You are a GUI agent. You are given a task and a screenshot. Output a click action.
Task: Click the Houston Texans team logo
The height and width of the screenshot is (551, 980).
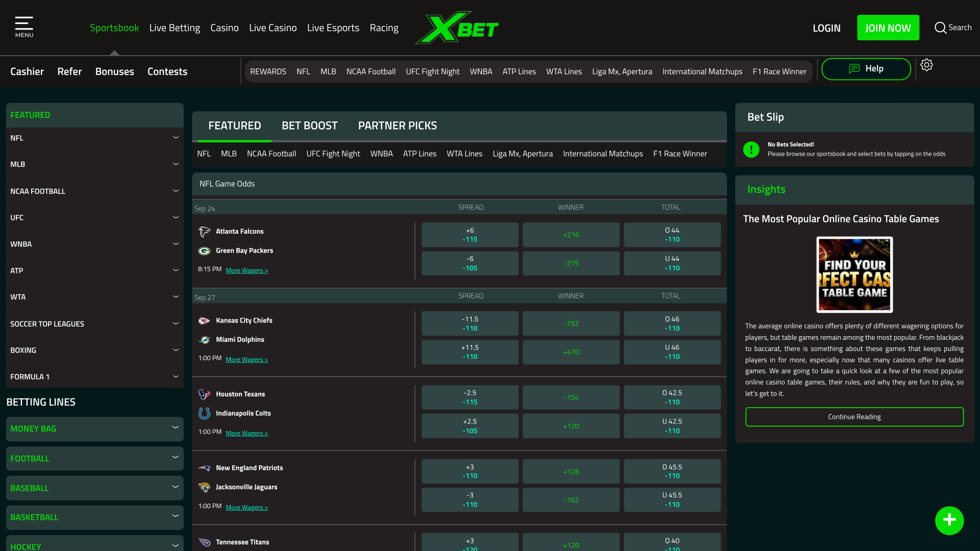(204, 394)
